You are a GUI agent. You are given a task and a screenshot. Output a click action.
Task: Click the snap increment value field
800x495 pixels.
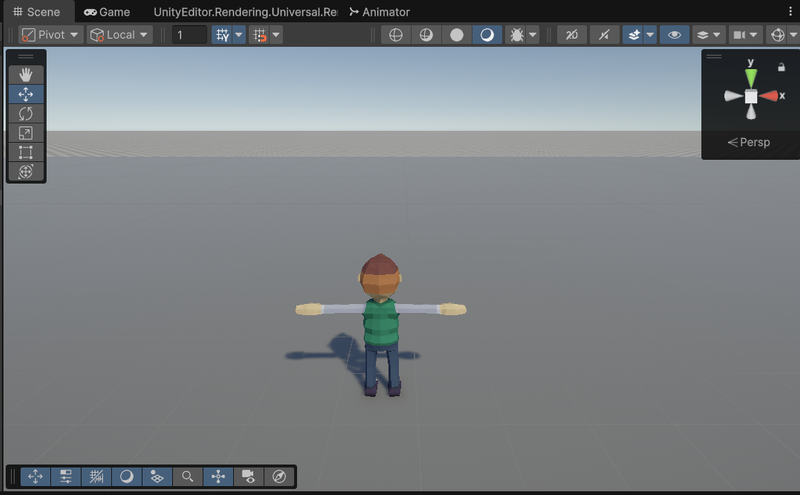click(189, 35)
